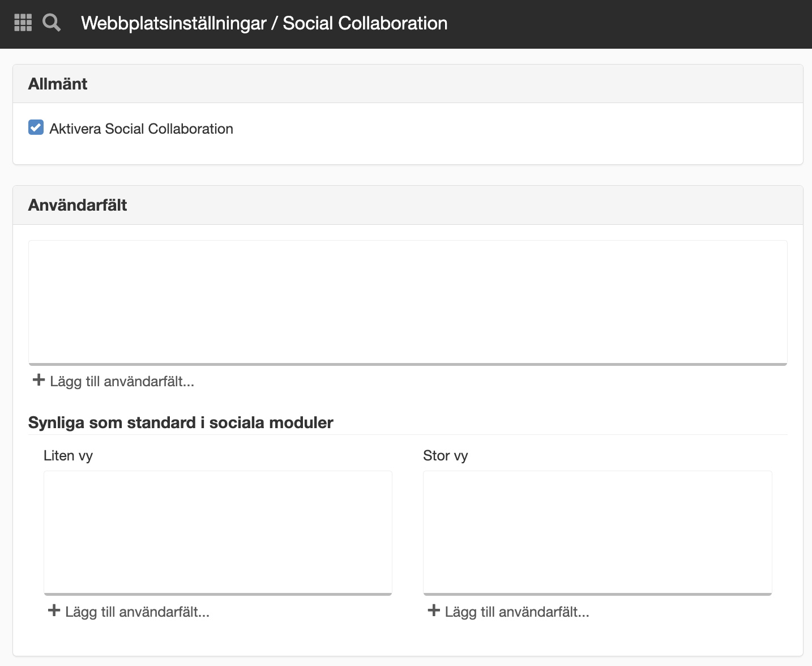The image size is (812, 666).
Task: Open the app grid menu icon
Action: tap(23, 23)
